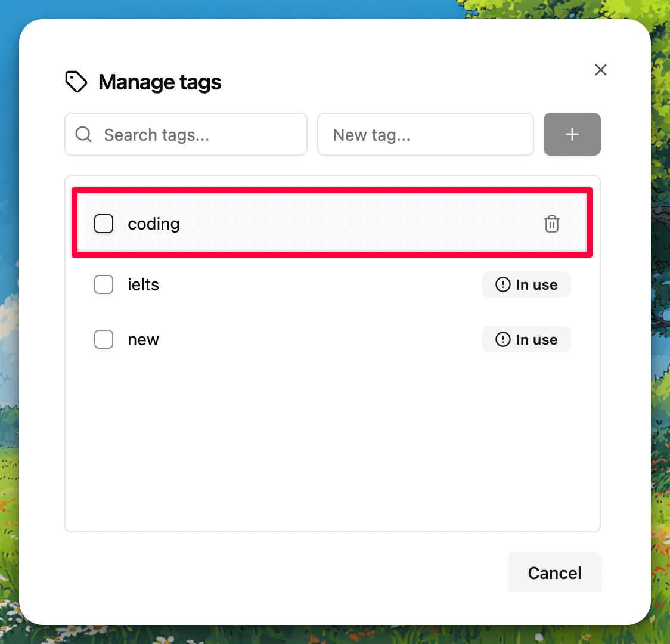Select the coding tag label

tap(153, 224)
